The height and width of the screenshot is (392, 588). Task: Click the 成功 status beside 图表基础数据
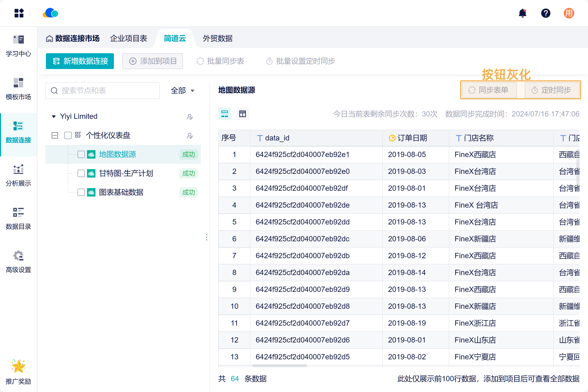(x=189, y=192)
